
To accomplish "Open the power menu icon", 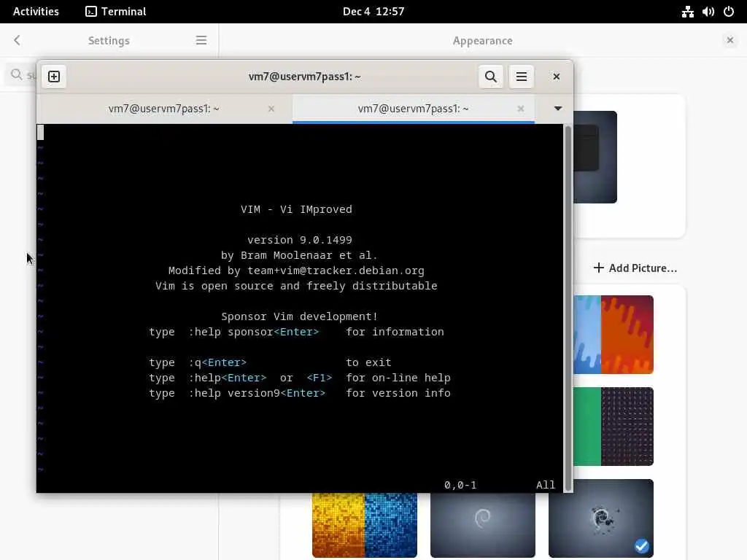I will pos(729,12).
